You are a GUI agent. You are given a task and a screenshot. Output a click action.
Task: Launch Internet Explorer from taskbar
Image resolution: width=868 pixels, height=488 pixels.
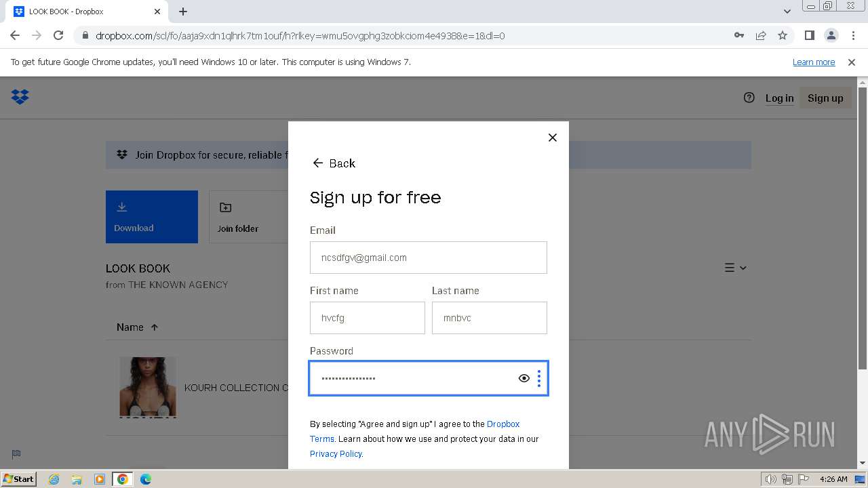(54, 479)
